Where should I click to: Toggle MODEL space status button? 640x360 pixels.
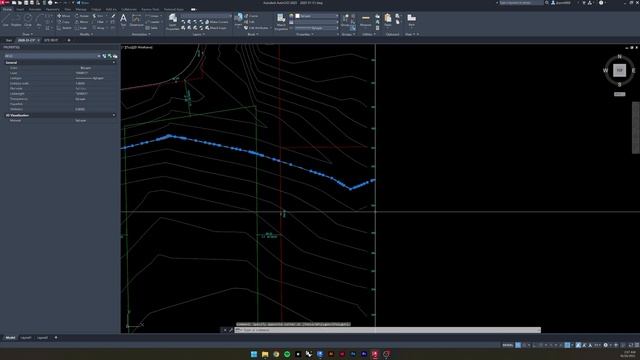coord(508,345)
